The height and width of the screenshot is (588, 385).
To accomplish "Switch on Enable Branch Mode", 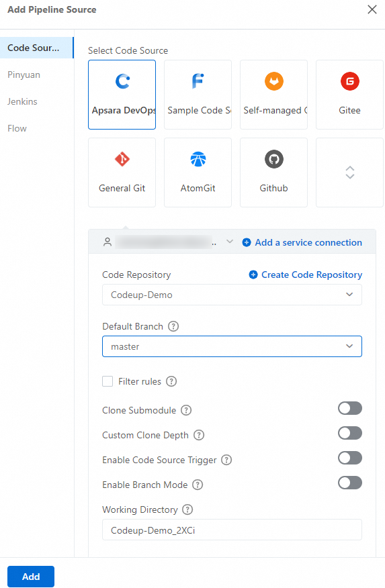I will pyautogui.click(x=350, y=483).
